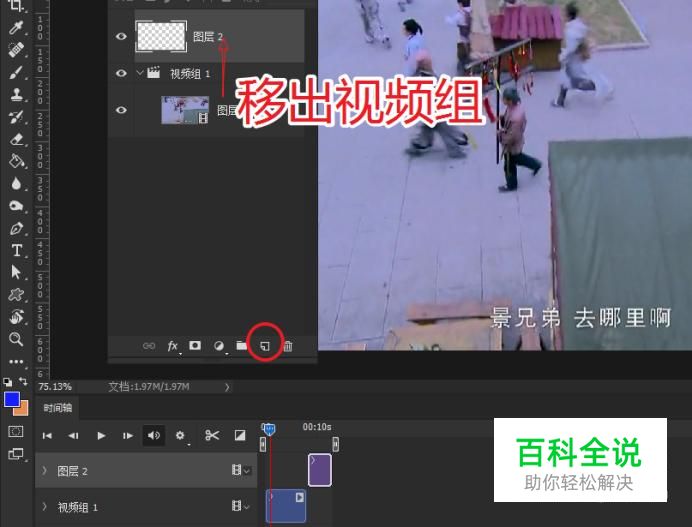Hide the 视频组 1 group
The image size is (692, 527).
pyautogui.click(x=121, y=73)
